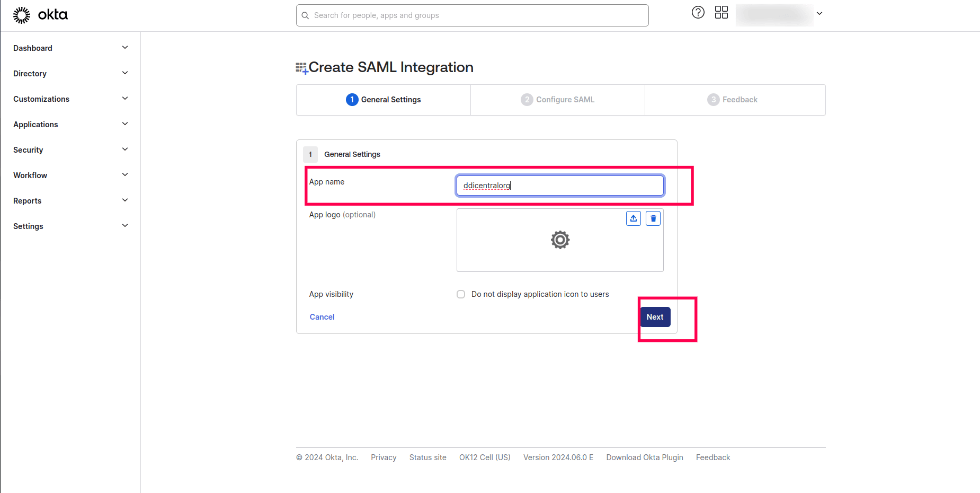Click the Okta logo icon
The image size is (980, 493).
pos(22,15)
